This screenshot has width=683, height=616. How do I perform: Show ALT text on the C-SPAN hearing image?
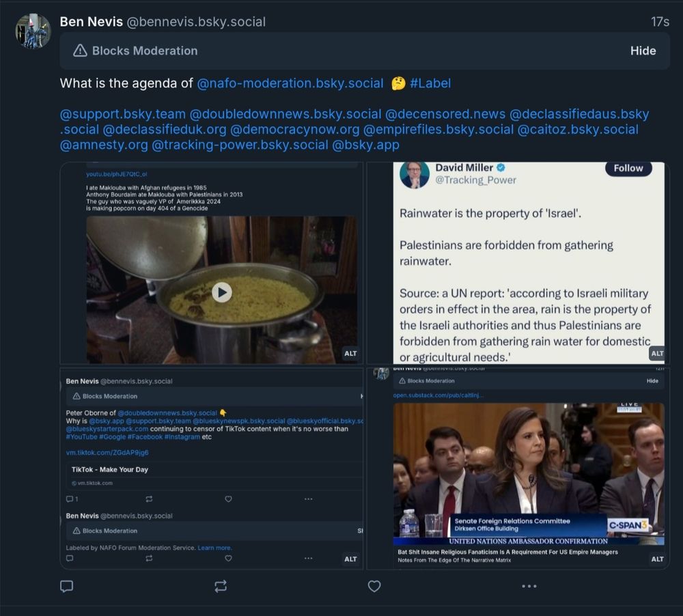tap(657, 559)
